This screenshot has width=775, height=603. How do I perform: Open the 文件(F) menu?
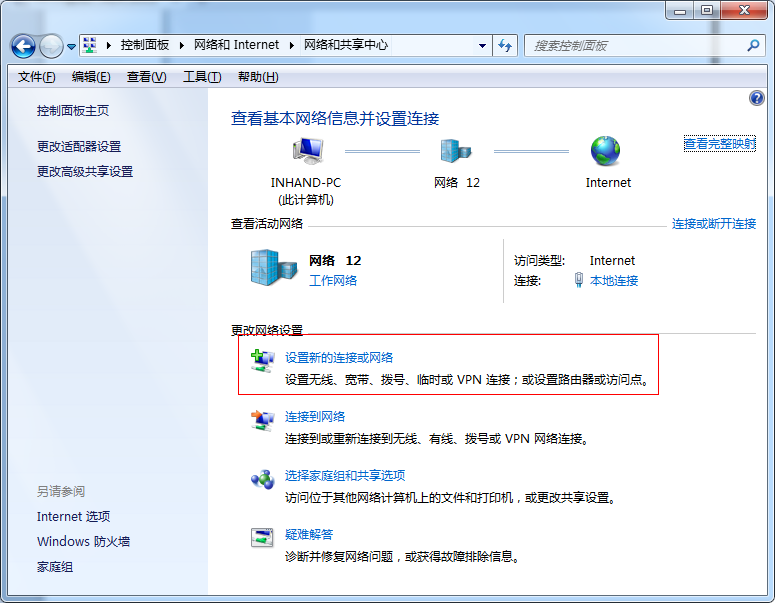(x=37, y=77)
